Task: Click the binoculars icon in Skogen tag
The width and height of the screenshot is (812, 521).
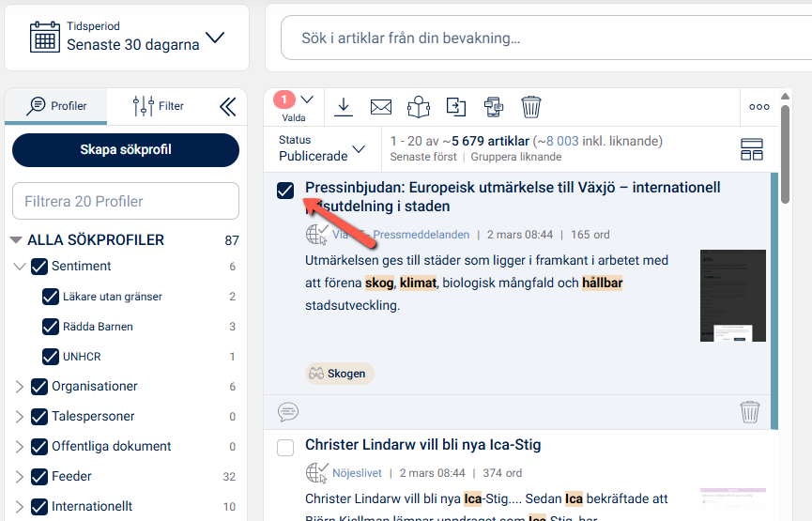Action: point(316,374)
